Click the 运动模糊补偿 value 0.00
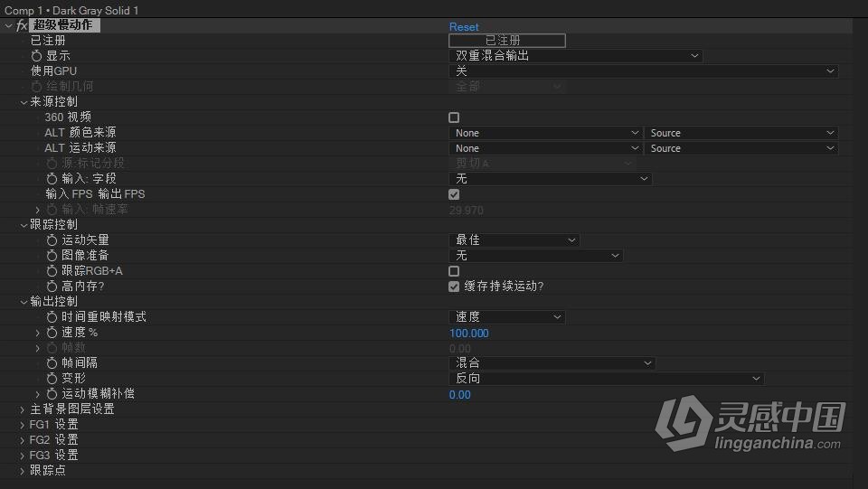The height and width of the screenshot is (489, 868). click(x=460, y=395)
